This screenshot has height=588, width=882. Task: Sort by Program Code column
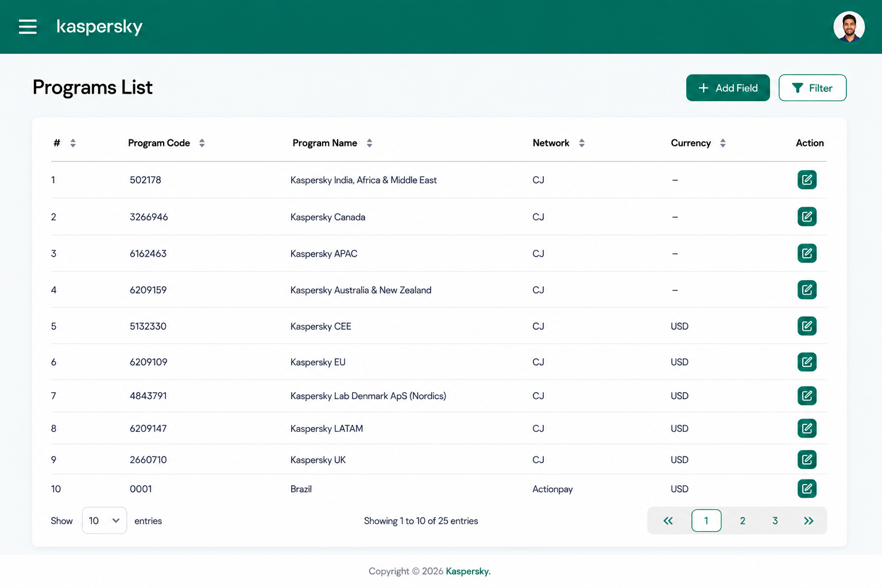tap(202, 143)
